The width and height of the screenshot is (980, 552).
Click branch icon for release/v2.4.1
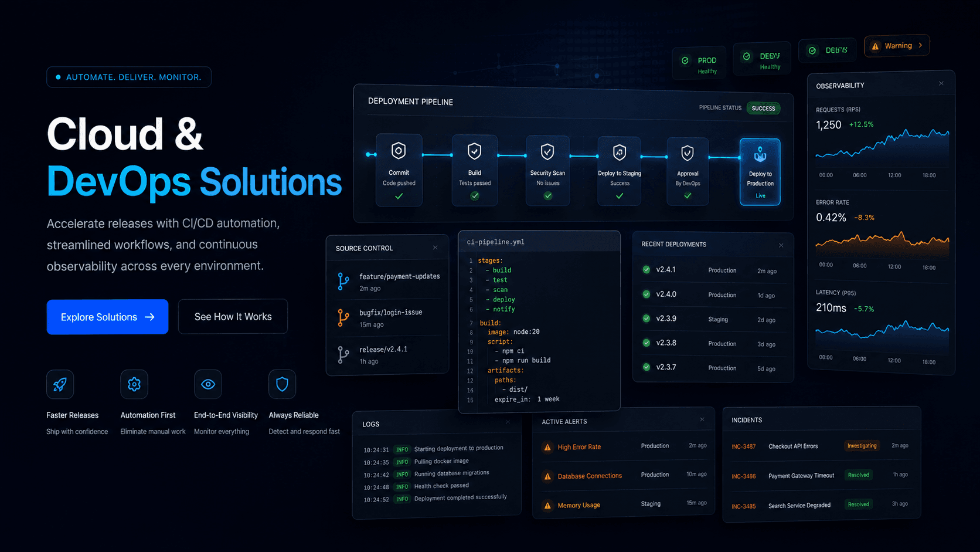click(343, 355)
